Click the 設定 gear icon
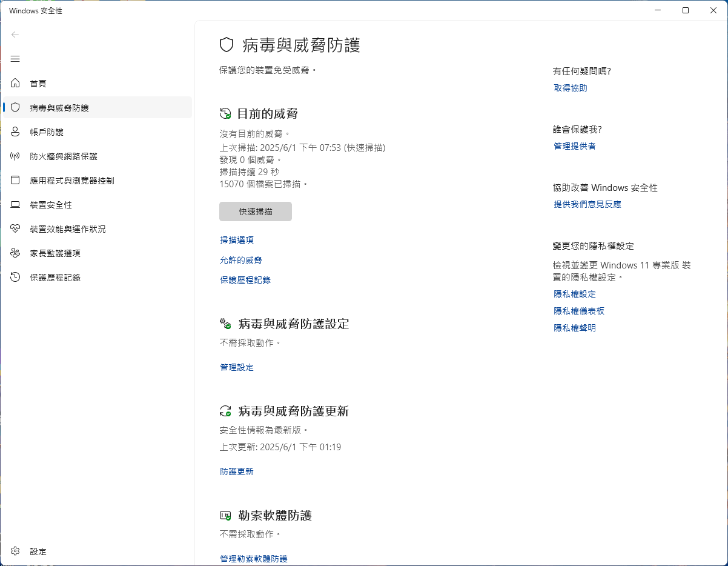The height and width of the screenshot is (566, 728). tap(15, 551)
